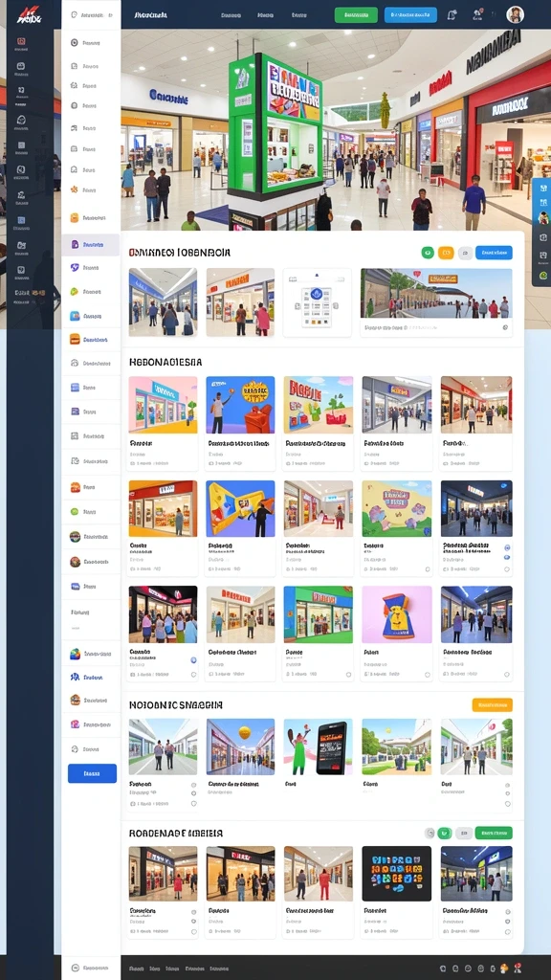Click the green circular icon in the right floating panel

543,275
